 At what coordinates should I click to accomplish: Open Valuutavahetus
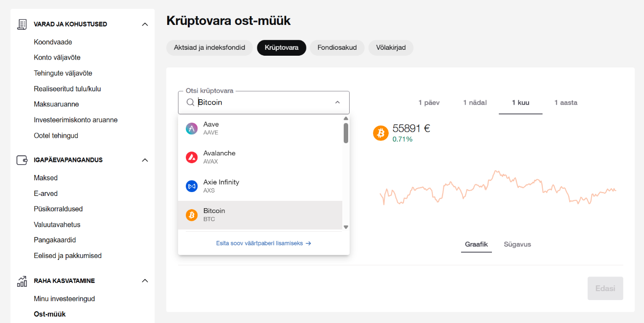(x=57, y=225)
